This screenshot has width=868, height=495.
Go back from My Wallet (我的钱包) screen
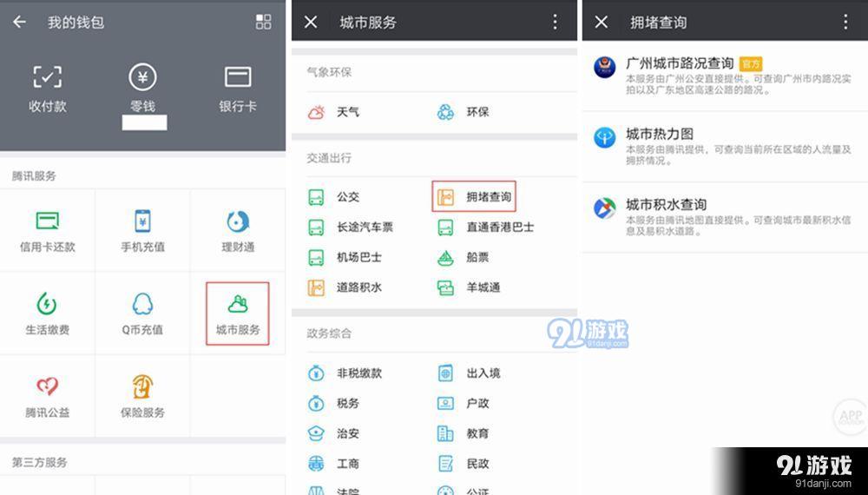point(19,22)
